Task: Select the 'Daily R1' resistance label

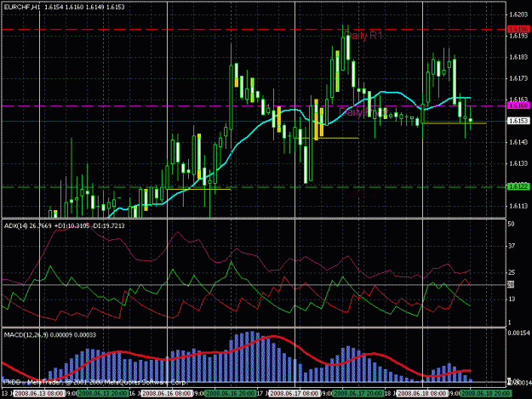Action: (x=363, y=35)
